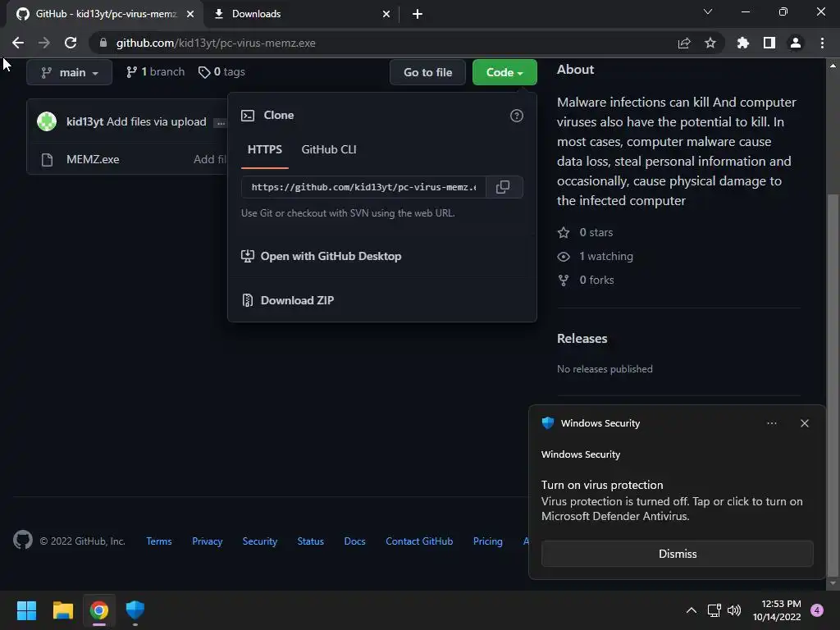The height and width of the screenshot is (630, 840).
Task: Open Windows Security shield in taskbar
Action: (135, 610)
